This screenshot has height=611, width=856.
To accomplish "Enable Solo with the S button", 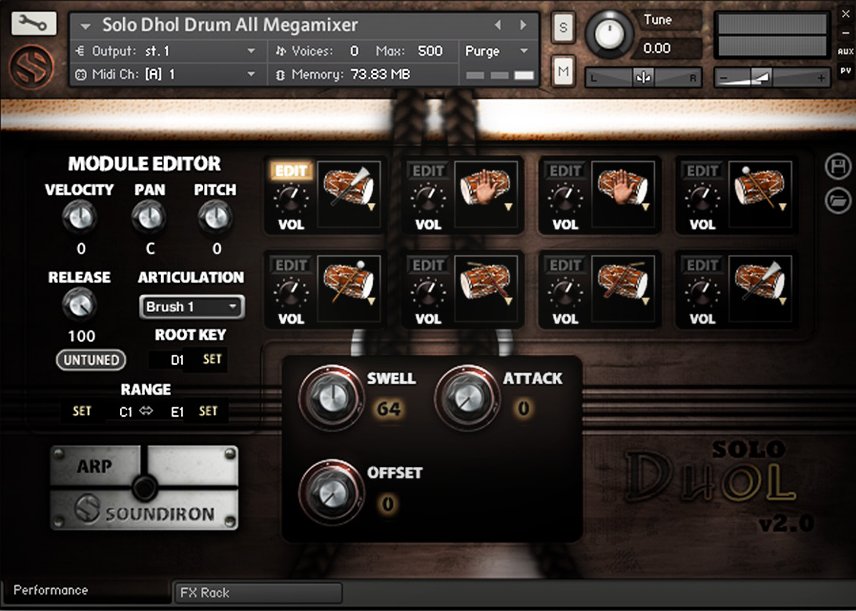I will tap(563, 29).
